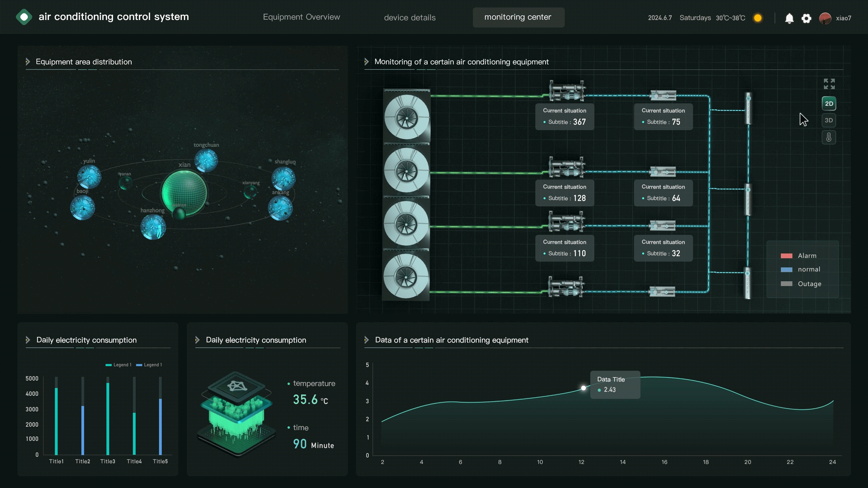Select the tongchuan node on map
Screen dimensions: 868x488
click(x=206, y=160)
